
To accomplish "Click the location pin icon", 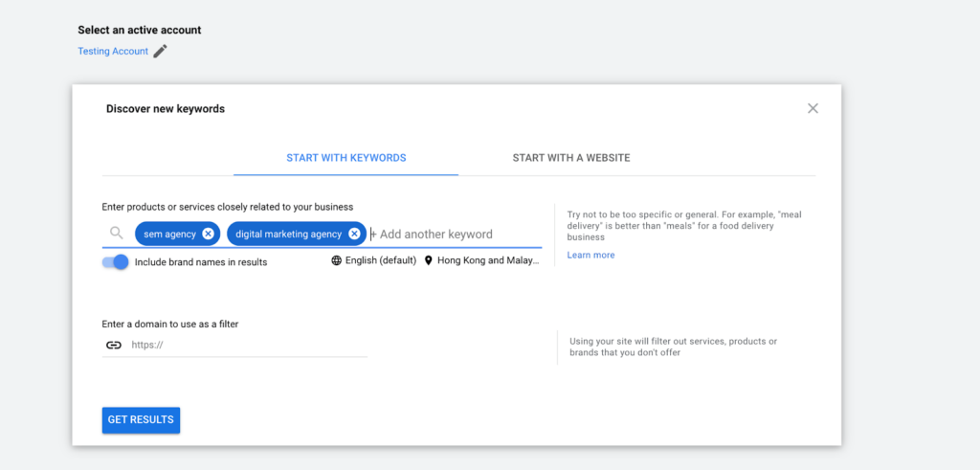I will [x=428, y=260].
